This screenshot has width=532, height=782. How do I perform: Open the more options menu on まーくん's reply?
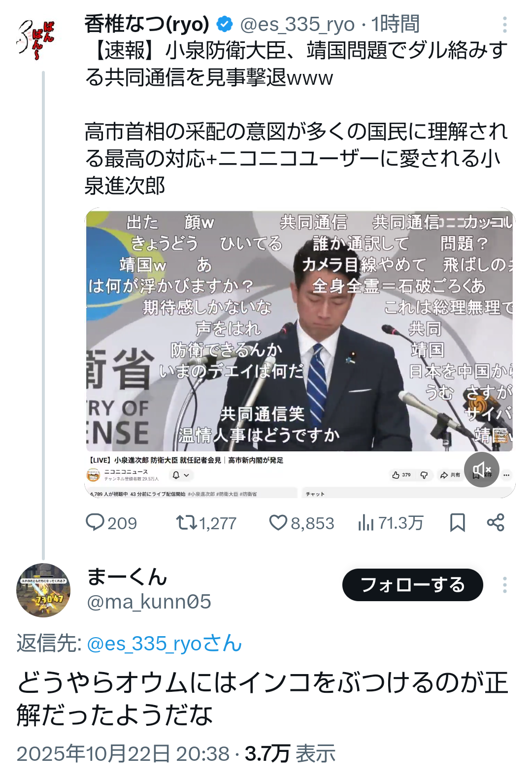(504, 585)
